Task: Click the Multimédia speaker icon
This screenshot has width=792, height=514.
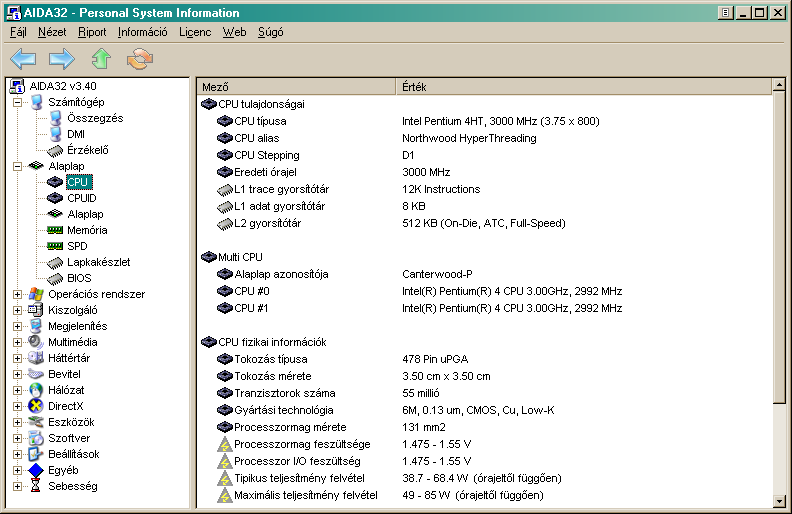Action: (x=37, y=342)
